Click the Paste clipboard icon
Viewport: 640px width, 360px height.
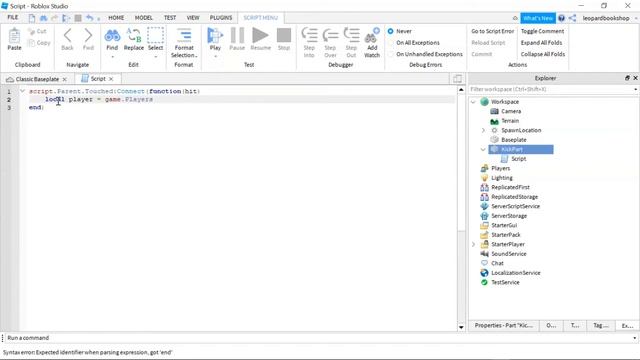(14, 36)
